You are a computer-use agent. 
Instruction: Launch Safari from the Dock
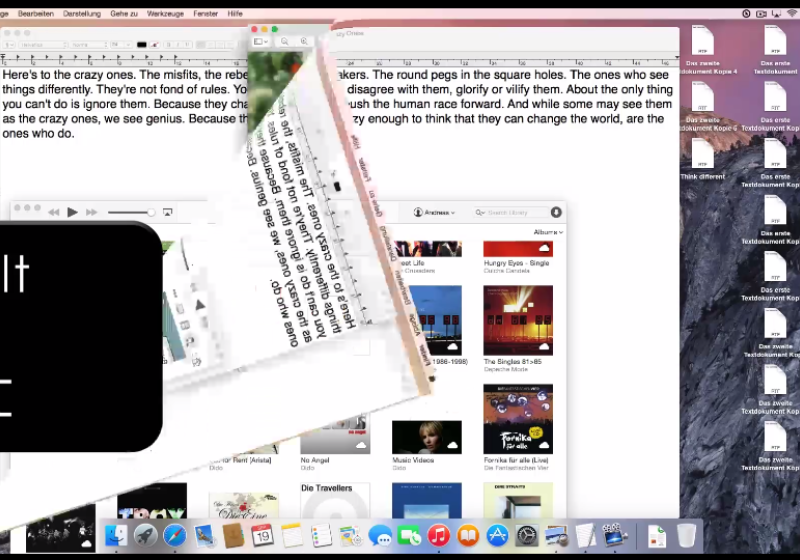(175, 536)
